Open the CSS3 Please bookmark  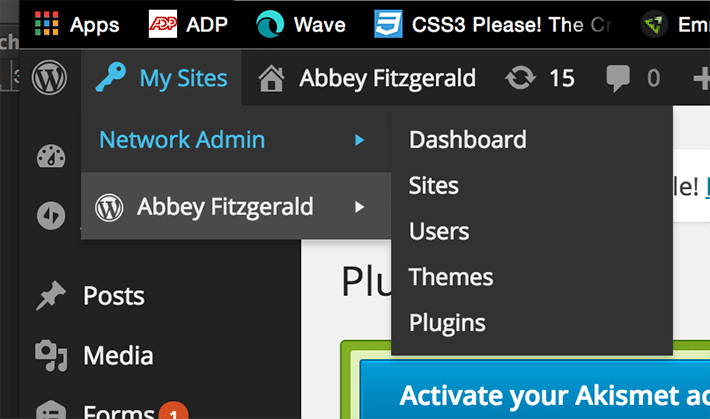click(492, 24)
